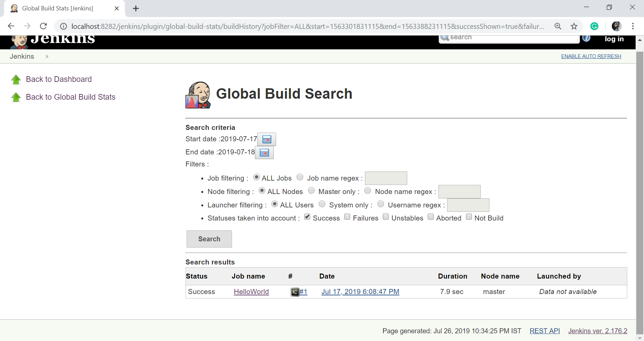The width and height of the screenshot is (644, 341).
Task: Select the ALL Nodes radio button
Action: click(262, 191)
